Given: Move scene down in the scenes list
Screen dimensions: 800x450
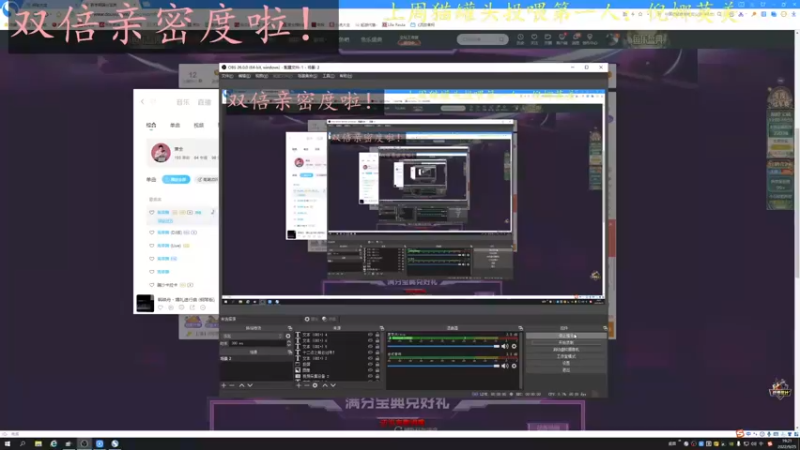Looking at the screenshot, I should (250, 385).
